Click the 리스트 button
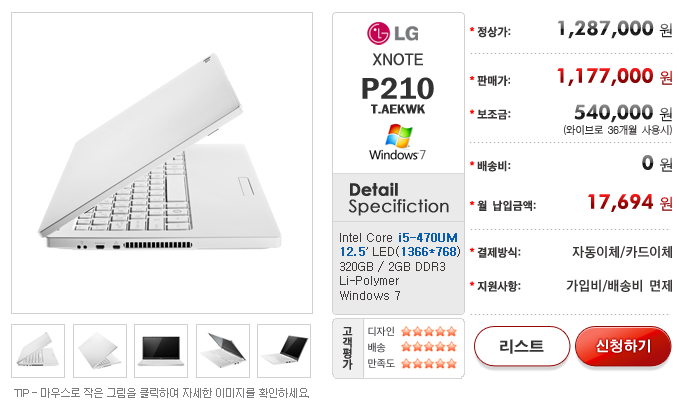This screenshot has width=679, height=404. pyautogui.click(x=522, y=346)
